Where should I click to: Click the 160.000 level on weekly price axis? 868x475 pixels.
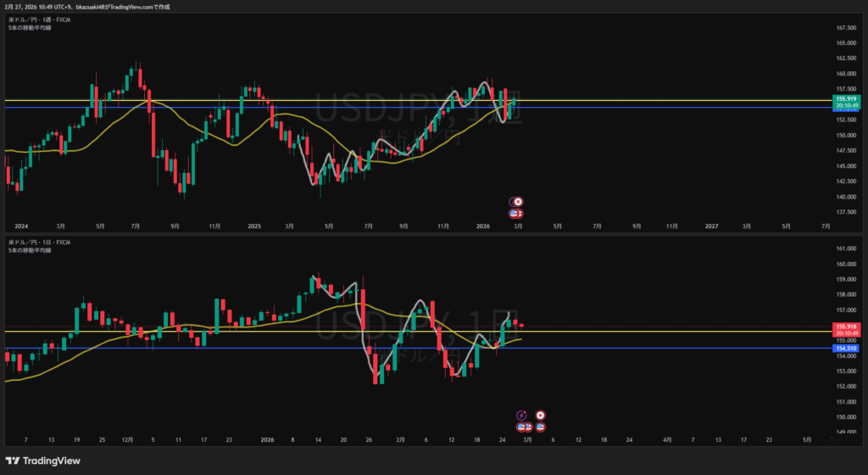[x=843, y=74]
